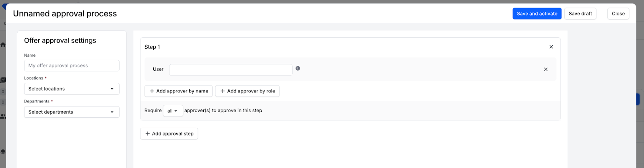
Task: Remove Step 1 with its X icon
Action: [x=551, y=47]
